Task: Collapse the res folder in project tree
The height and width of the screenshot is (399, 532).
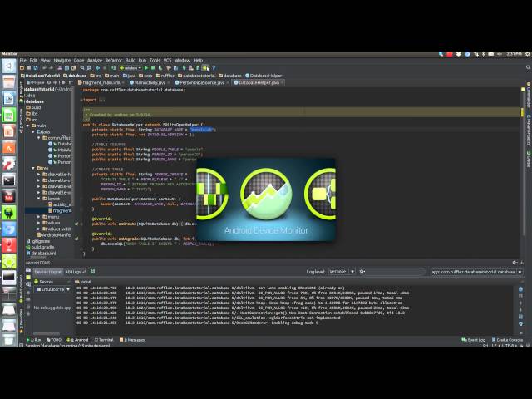Action: (33, 168)
